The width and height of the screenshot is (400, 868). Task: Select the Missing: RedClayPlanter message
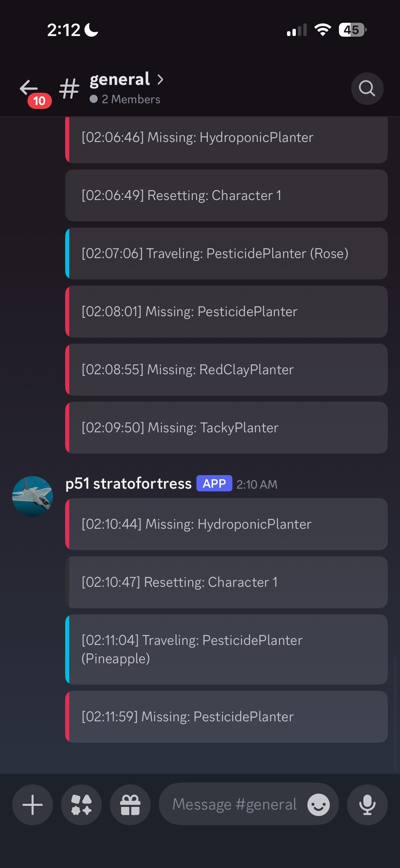click(226, 369)
